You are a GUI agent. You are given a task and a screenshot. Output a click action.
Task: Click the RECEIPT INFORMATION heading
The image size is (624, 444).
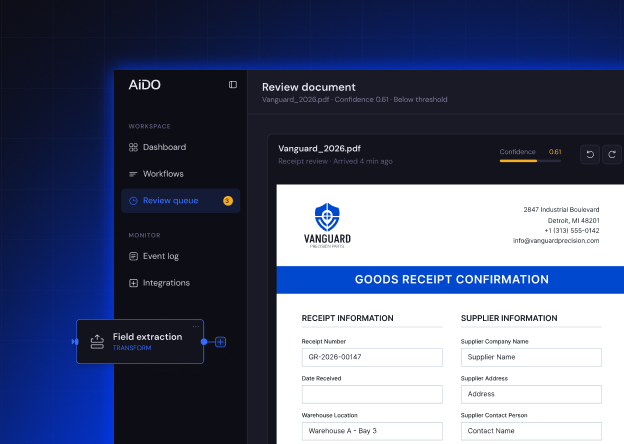click(x=347, y=318)
